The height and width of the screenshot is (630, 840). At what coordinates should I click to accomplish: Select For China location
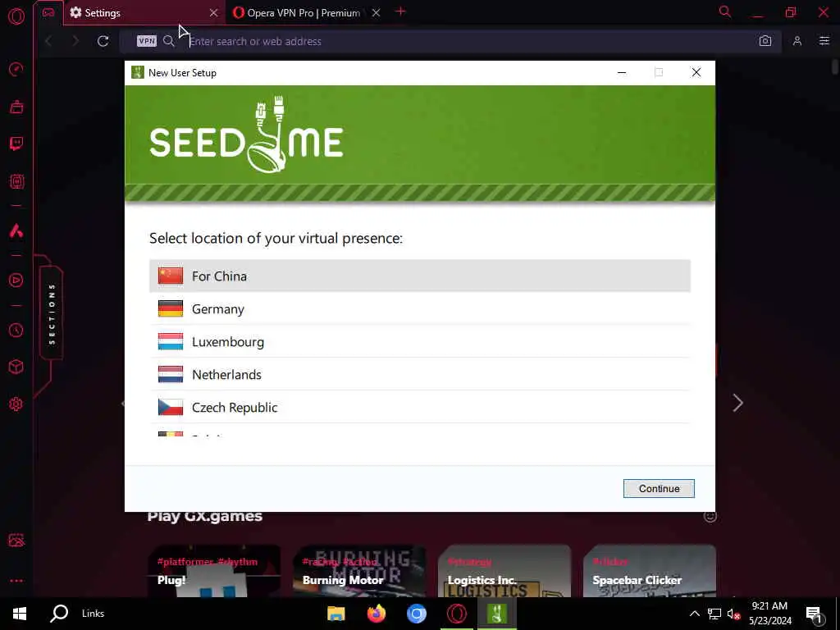(x=419, y=276)
